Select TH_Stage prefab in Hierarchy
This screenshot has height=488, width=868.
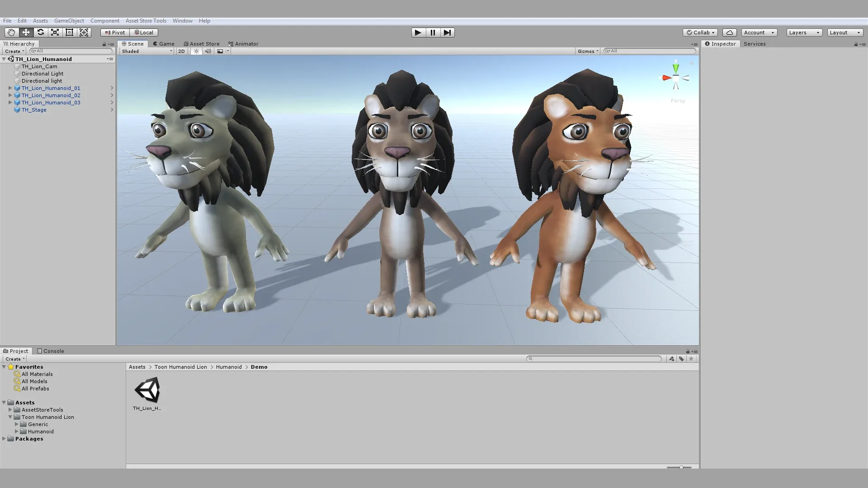[x=34, y=110]
